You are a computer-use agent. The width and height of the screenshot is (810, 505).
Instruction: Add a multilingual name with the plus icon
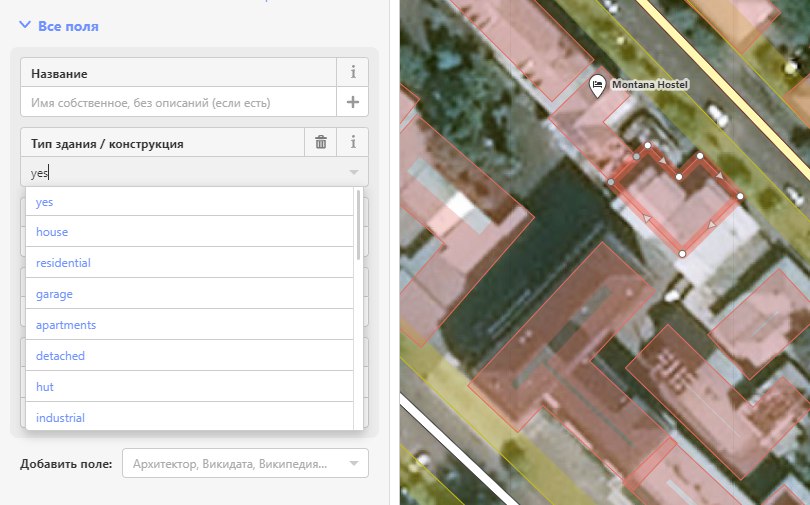(353, 102)
